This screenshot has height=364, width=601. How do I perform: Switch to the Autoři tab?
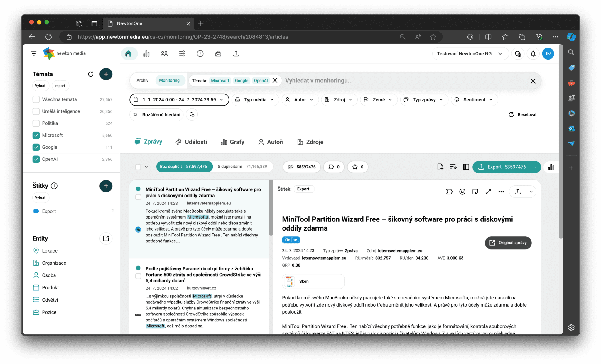271,142
